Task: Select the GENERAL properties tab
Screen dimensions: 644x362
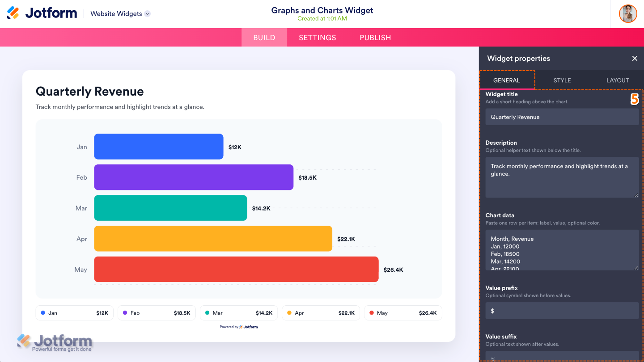Action: (507, 80)
